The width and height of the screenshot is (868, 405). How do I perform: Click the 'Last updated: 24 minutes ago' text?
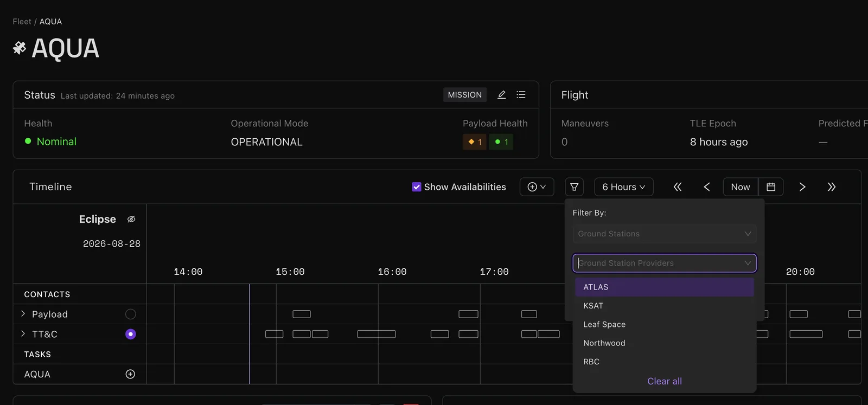(118, 96)
